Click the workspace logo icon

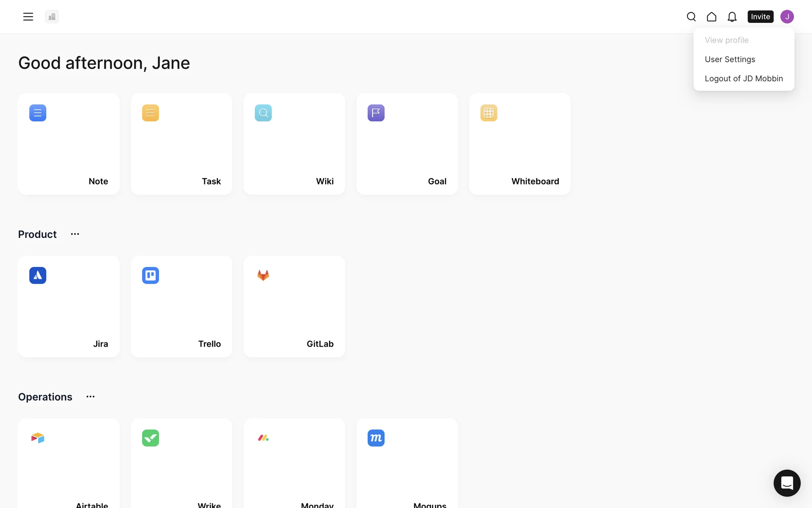click(52, 17)
